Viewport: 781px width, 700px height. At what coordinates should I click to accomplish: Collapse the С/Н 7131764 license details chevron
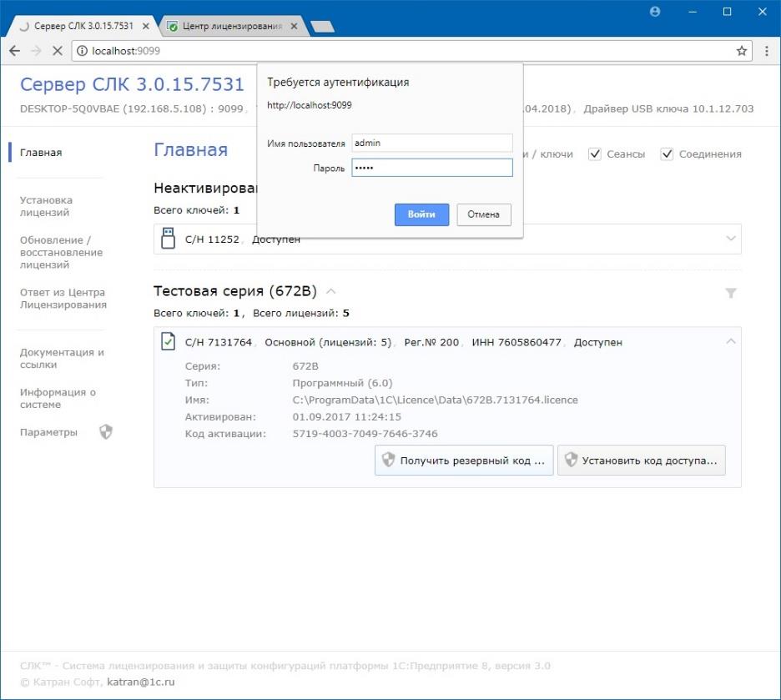731,341
